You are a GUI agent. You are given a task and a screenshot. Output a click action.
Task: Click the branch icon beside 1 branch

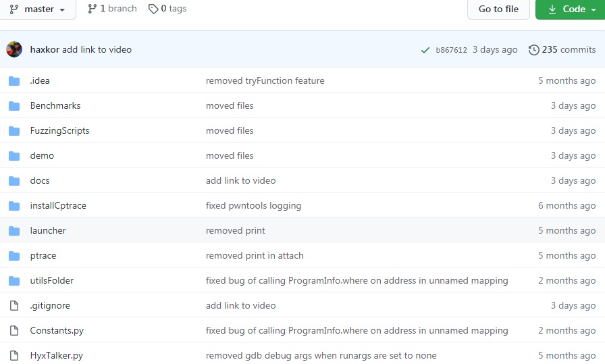93,9
